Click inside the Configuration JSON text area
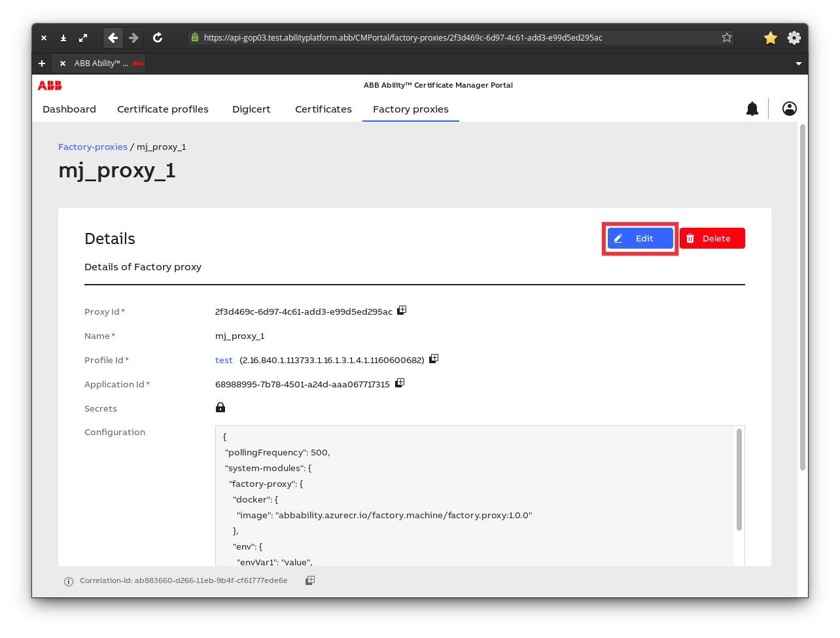840x638 pixels. tap(475, 496)
